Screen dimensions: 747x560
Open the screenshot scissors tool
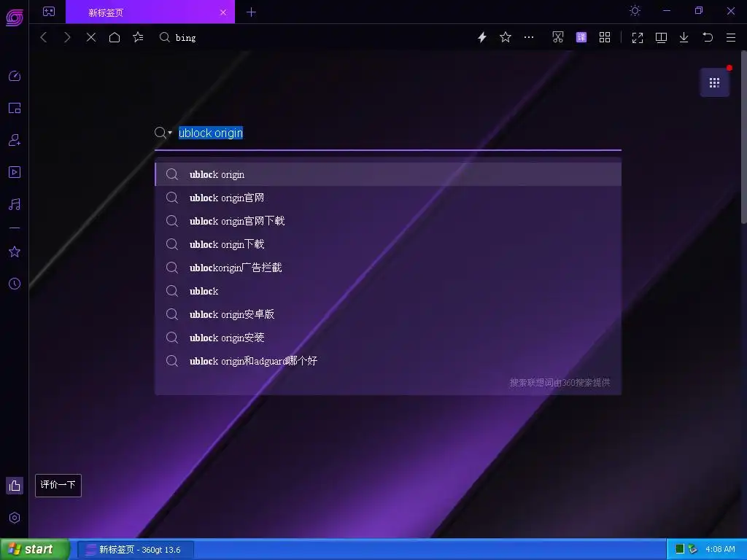point(558,37)
